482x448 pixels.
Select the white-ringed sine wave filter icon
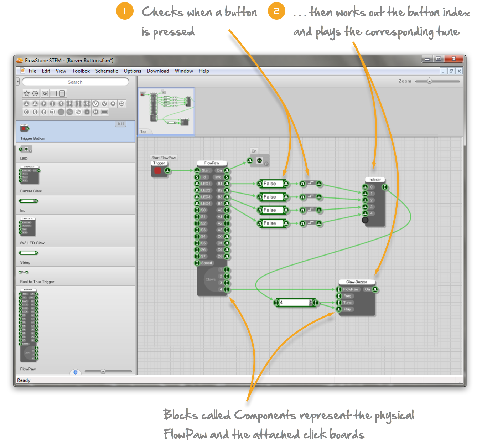pyautogui.click(x=78, y=112)
